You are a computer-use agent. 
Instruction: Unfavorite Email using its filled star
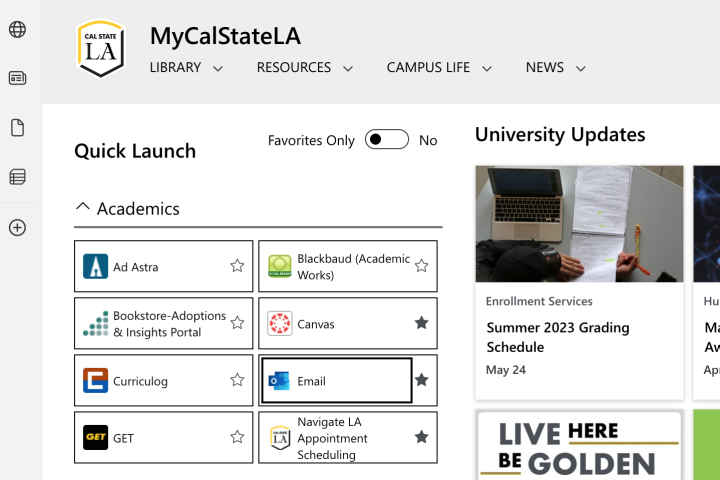[421, 379]
